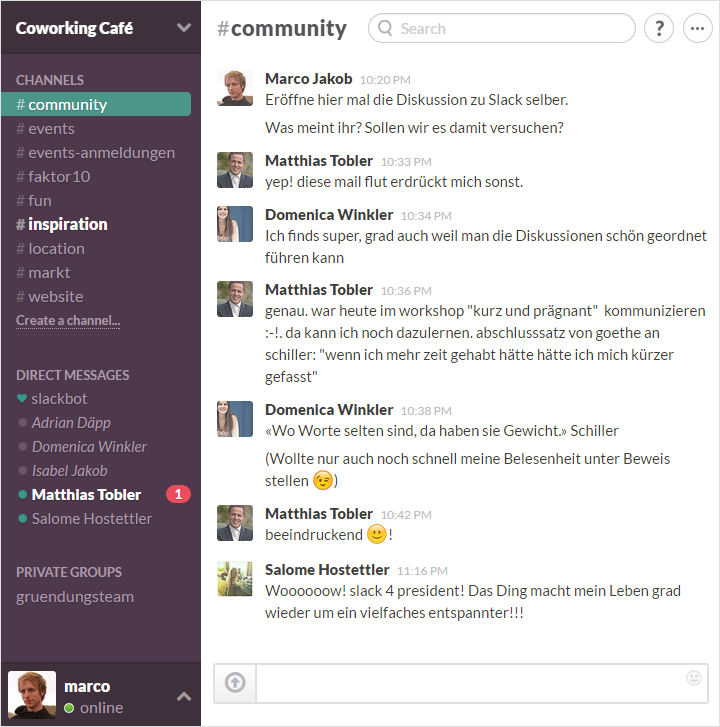The image size is (720, 727).
Task: Expand the marco user status menu
Action: coord(184,696)
